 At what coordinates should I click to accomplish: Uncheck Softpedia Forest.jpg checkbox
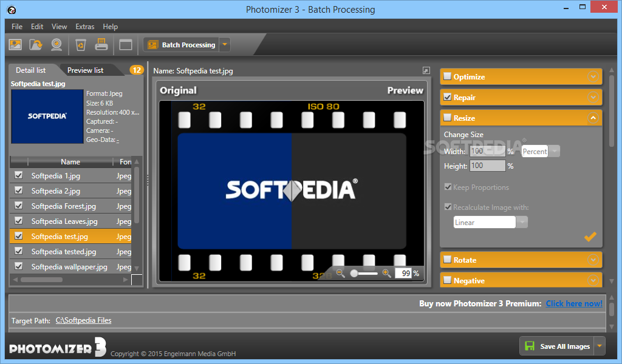click(x=19, y=206)
